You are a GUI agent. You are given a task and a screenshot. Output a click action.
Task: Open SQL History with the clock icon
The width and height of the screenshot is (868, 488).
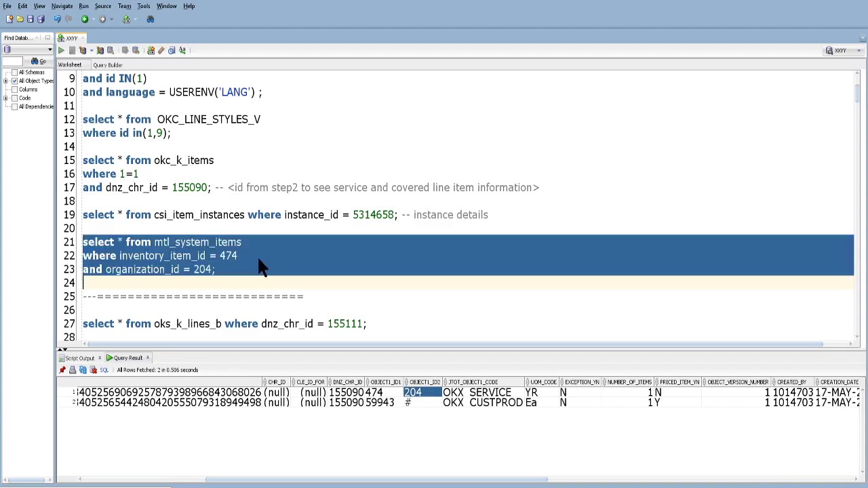click(172, 50)
